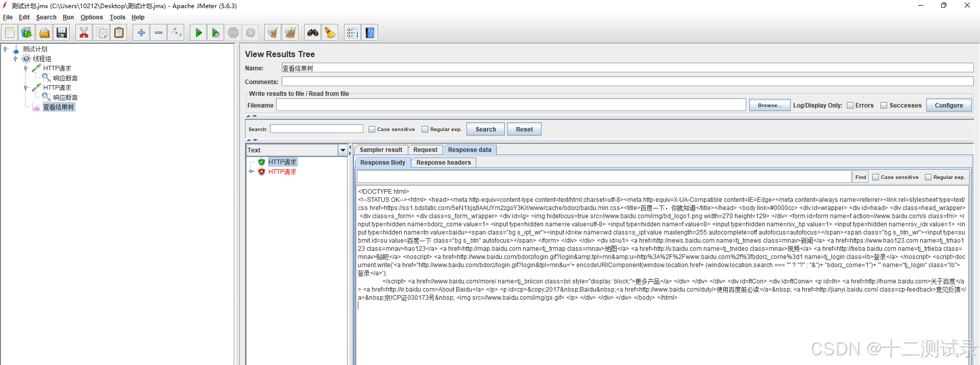
Task: Open the Search menu
Action: pyautogui.click(x=46, y=17)
